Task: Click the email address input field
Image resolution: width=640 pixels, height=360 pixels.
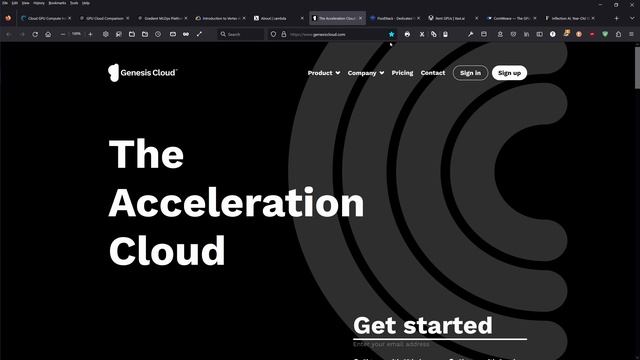Action: click(x=440, y=344)
